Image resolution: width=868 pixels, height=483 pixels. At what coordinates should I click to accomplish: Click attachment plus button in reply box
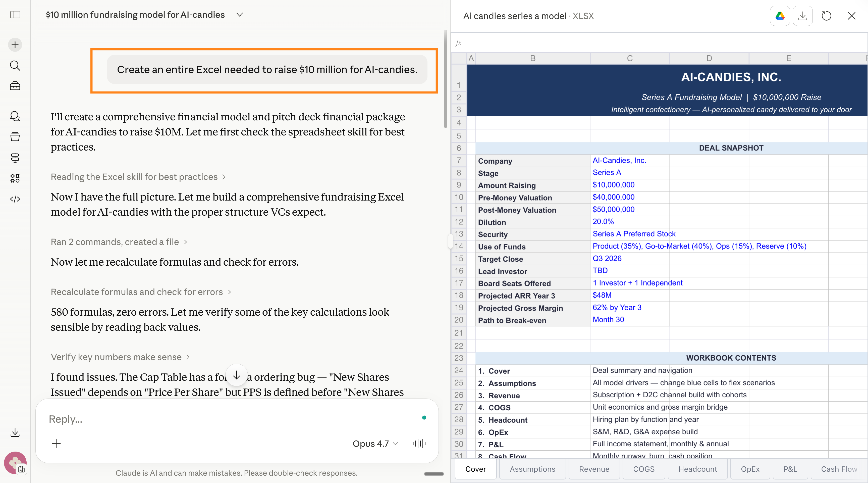pos(56,444)
